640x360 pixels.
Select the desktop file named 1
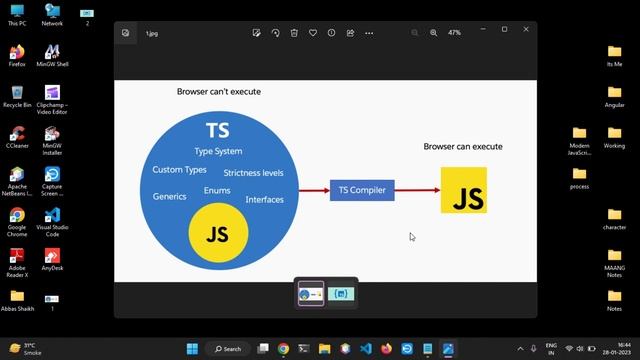pos(52,302)
